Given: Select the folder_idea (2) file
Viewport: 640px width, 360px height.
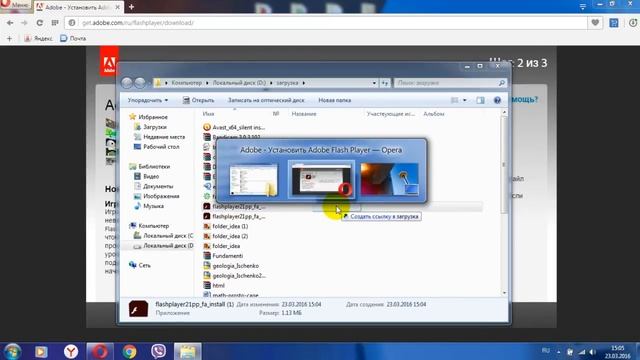Looking at the screenshot, I should [x=226, y=236].
